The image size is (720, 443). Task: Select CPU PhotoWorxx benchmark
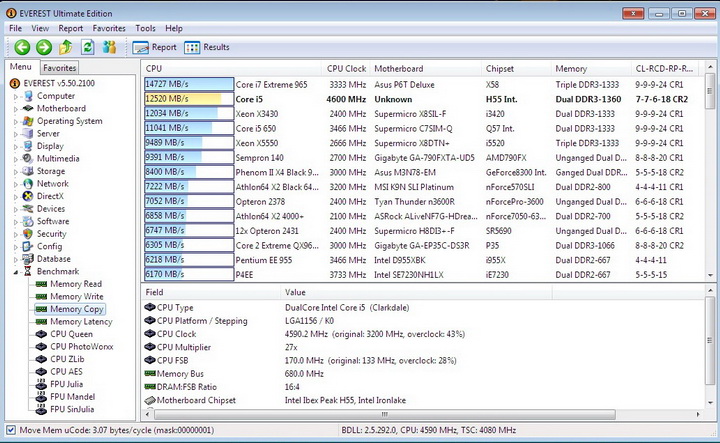point(82,347)
